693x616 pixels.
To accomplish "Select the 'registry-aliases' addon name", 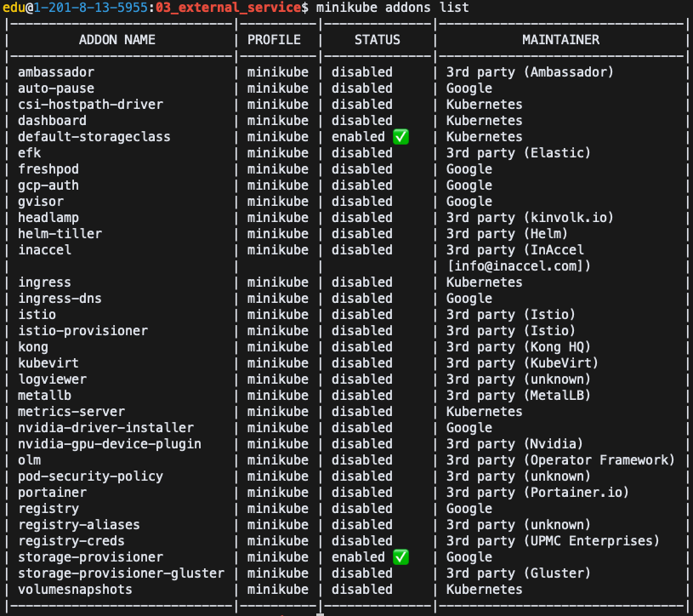I will click(79, 524).
